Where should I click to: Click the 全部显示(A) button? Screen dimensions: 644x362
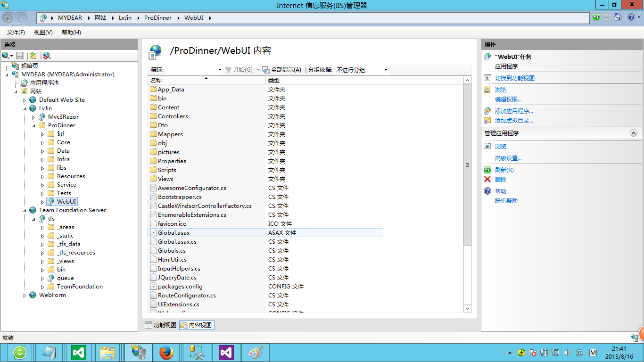tap(282, 70)
